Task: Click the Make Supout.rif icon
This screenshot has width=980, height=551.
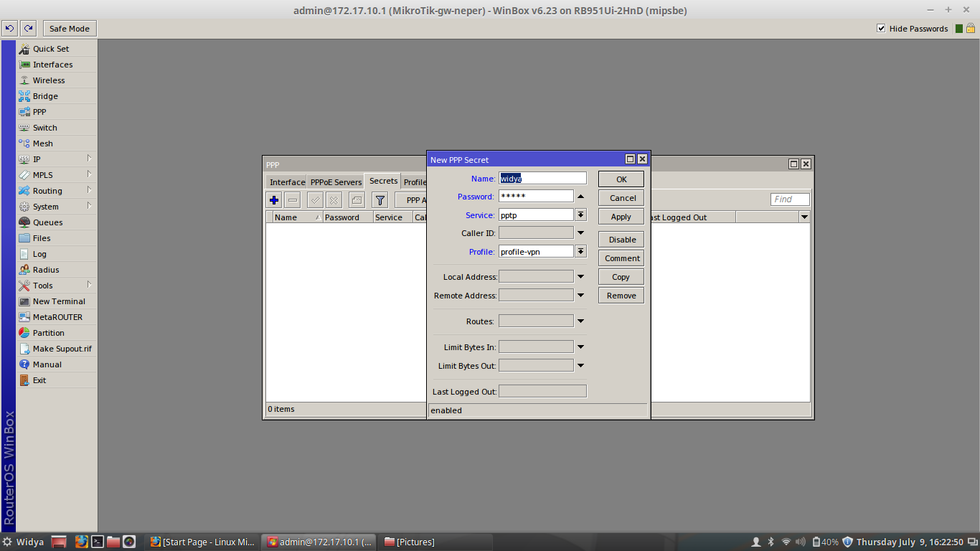Action: [24, 349]
